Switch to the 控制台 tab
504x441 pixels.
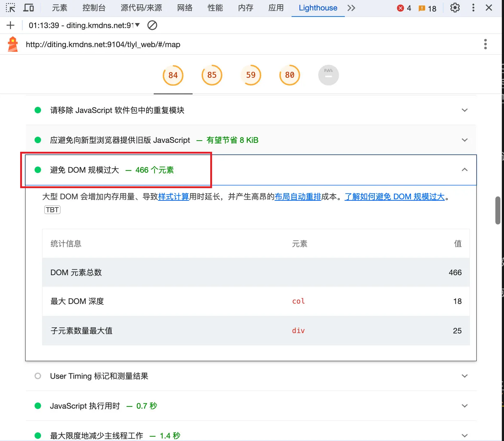click(94, 8)
